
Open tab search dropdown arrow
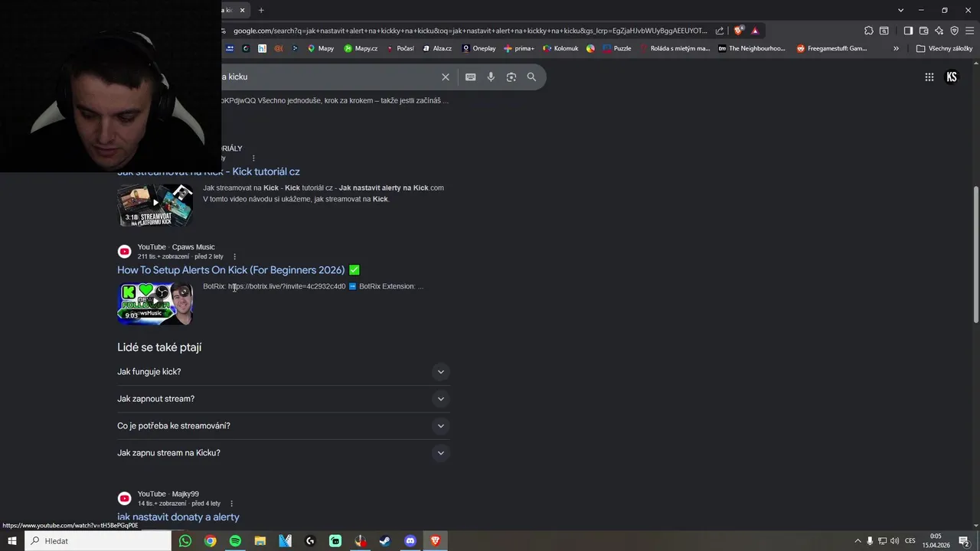(x=900, y=10)
